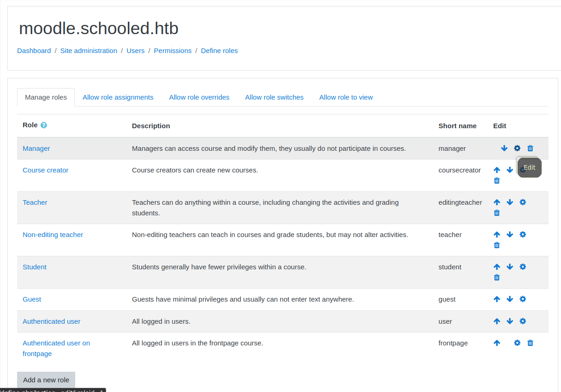The height and width of the screenshot is (392, 561).
Task: Edit the Guest role with gear icon
Action: point(523,299)
